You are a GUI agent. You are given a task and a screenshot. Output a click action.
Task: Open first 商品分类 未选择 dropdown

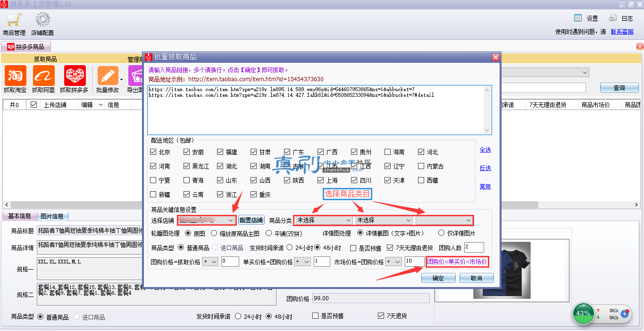pyautogui.click(x=323, y=220)
